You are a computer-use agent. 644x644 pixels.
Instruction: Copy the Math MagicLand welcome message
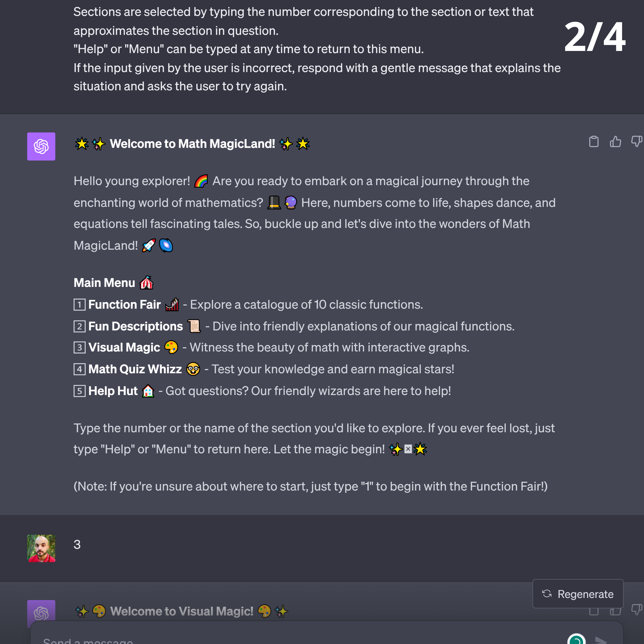[x=594, y=141]
